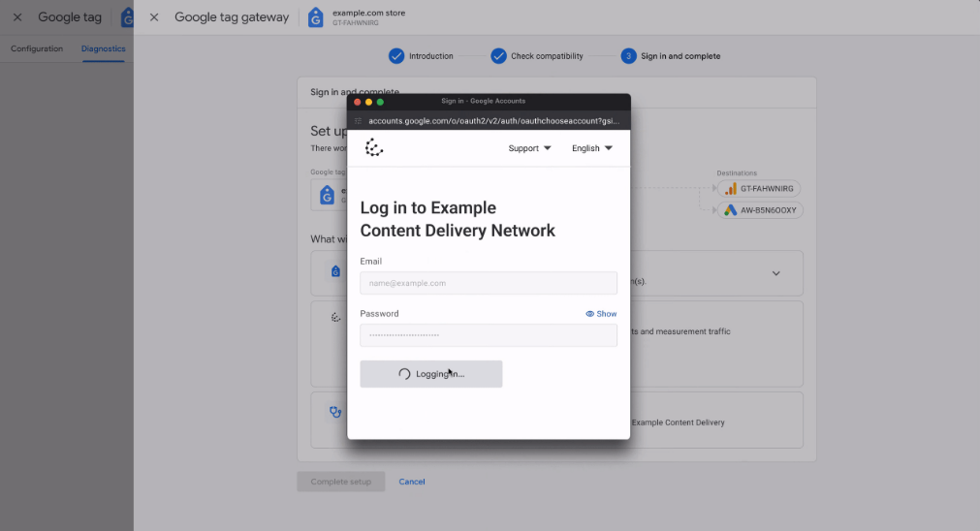The image size is (980, 531).
Task: Click the GT-FAHWNIRG ID under store name
Action: [x=356, y=23]
